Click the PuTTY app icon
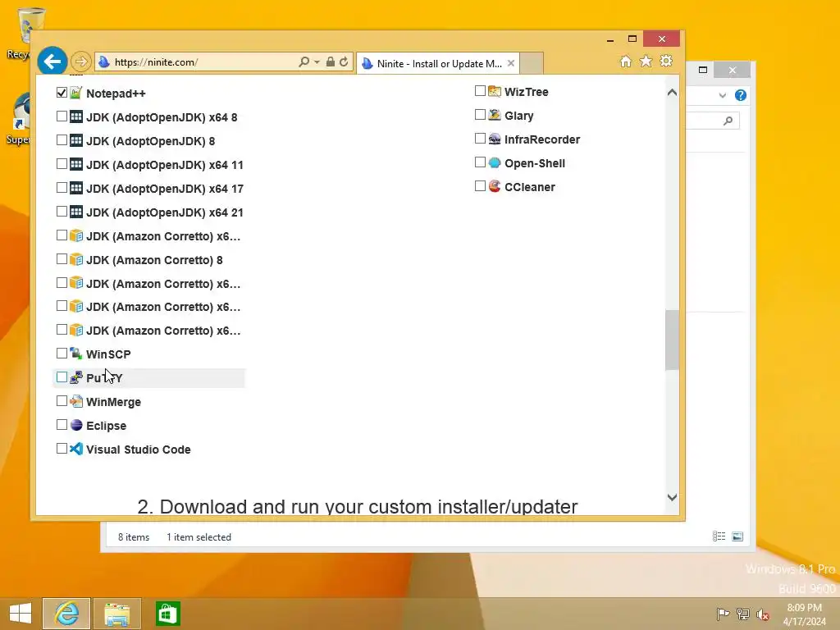The width and height of the screenshot is (840, 630). pyautogui.click(x=76, y=377)
